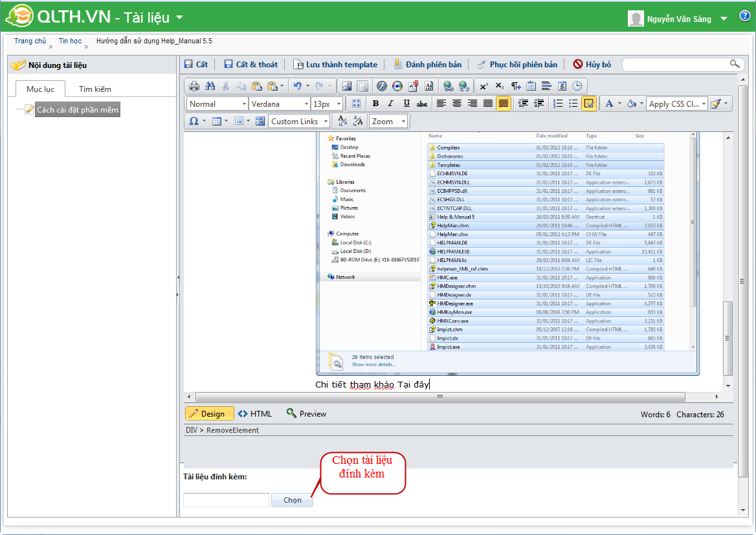Screen dimensions: 756x535
Task: Click the help question mark icon
Action: click(744, 17)
